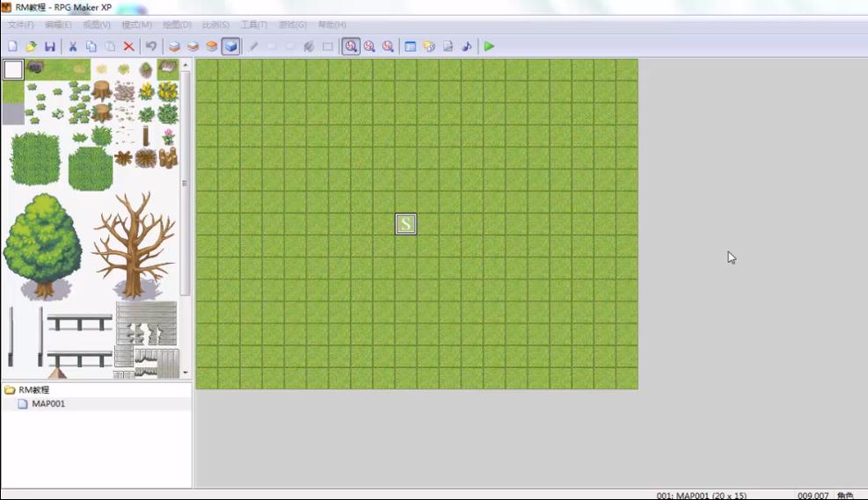Pick the large square hedge bush tile

tap(35, 158)
